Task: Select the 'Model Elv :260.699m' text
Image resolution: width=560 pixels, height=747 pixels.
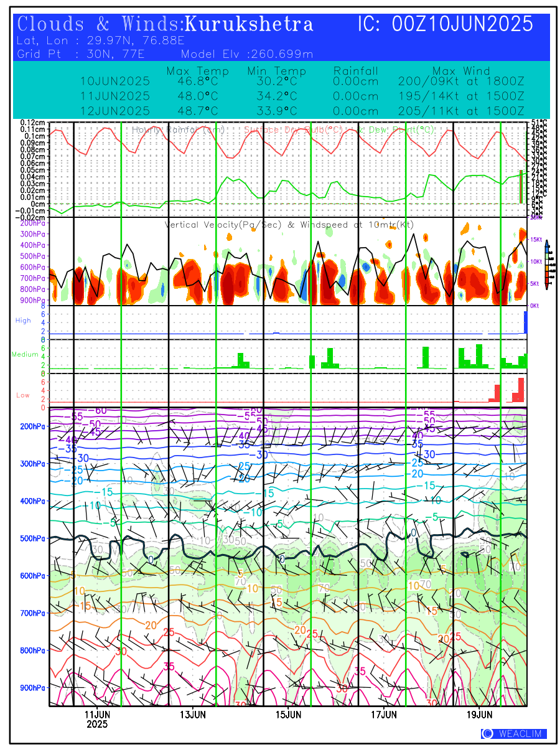Action: click(247, 54)
